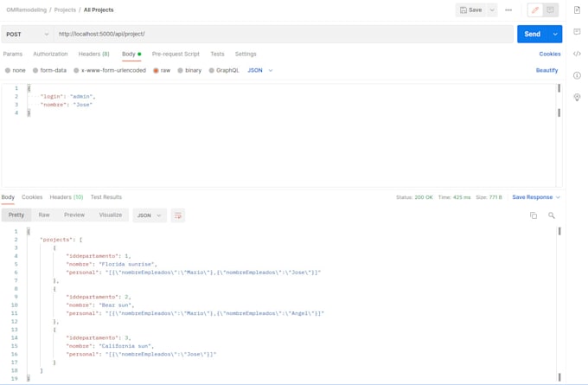Click Projects in the breadcrumb
Image resolution: width=588 pixels, height=385 pixels.
(x=65, y=10)
